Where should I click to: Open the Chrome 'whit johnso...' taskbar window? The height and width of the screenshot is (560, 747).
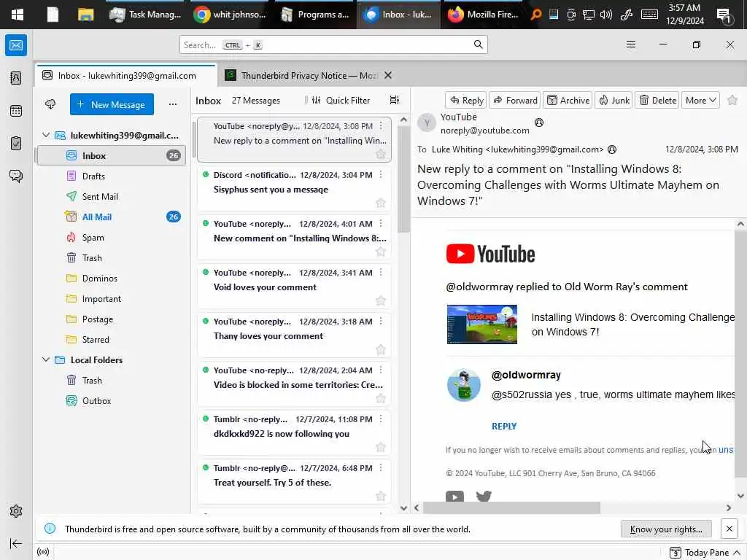point(230,15)
